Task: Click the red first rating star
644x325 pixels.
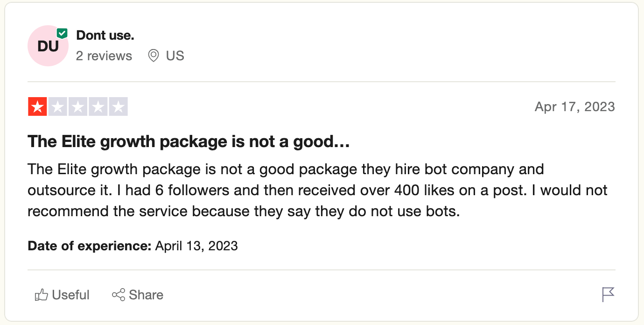Action: 37,107
